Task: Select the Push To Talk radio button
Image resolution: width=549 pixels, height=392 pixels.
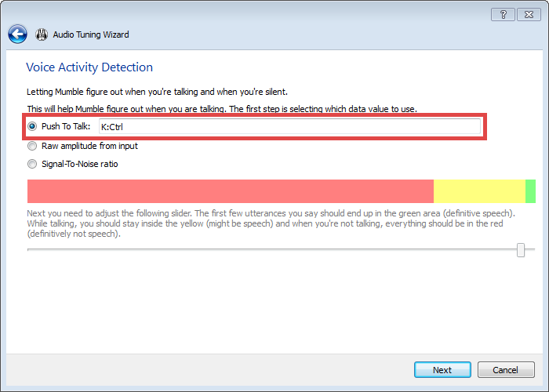Action: click(32, 126)
